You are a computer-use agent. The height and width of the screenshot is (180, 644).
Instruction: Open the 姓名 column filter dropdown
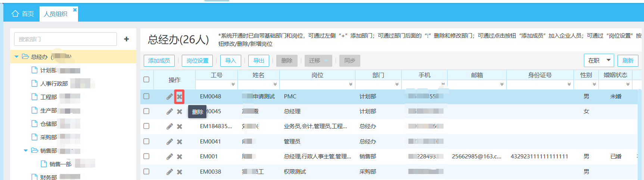(275, 85)
